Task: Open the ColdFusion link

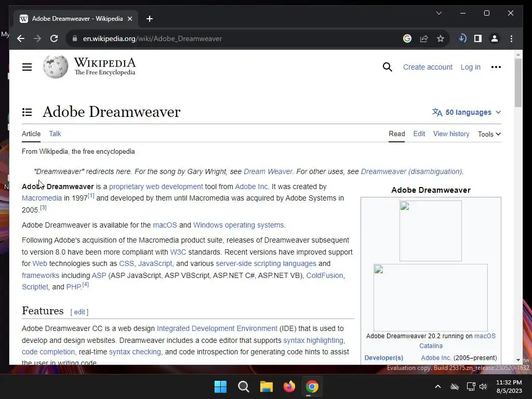Action: point(325,275)
